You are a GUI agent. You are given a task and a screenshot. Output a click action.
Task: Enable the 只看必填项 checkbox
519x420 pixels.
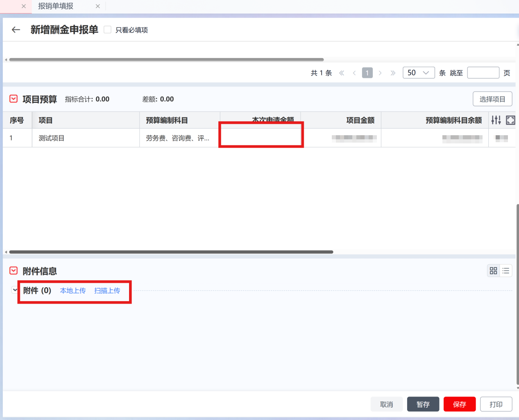(108, 30)
